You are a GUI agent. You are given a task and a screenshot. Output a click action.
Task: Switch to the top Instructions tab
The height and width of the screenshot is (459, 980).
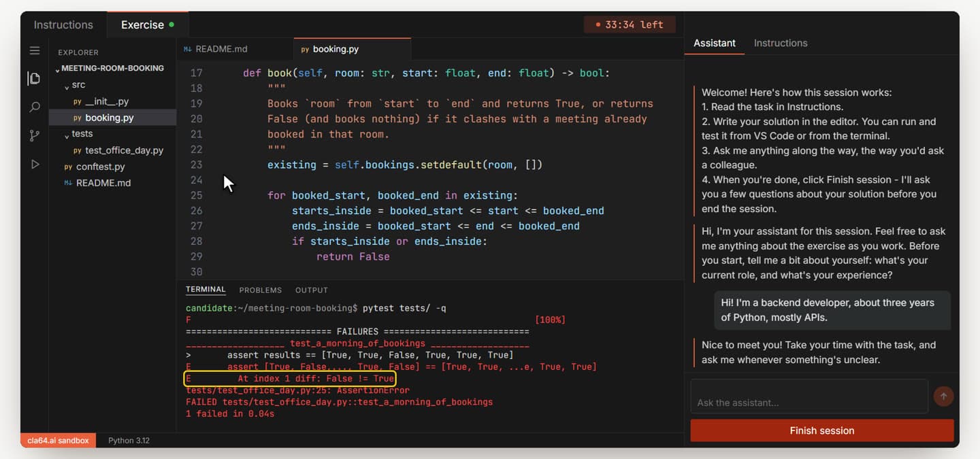[x=63, y=24]
